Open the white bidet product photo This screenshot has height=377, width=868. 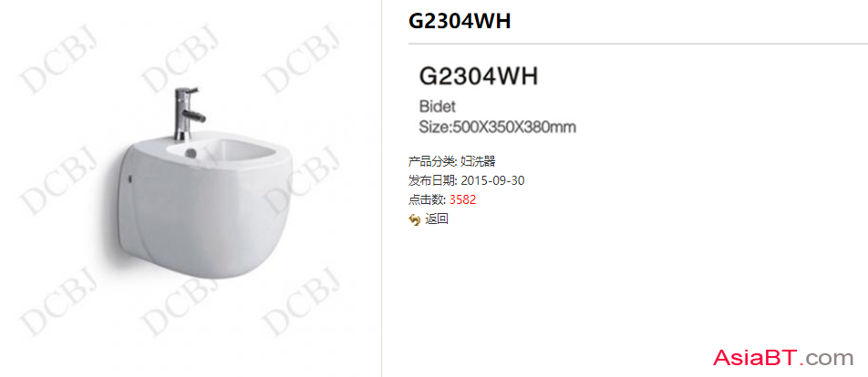(x=191, y=188)
